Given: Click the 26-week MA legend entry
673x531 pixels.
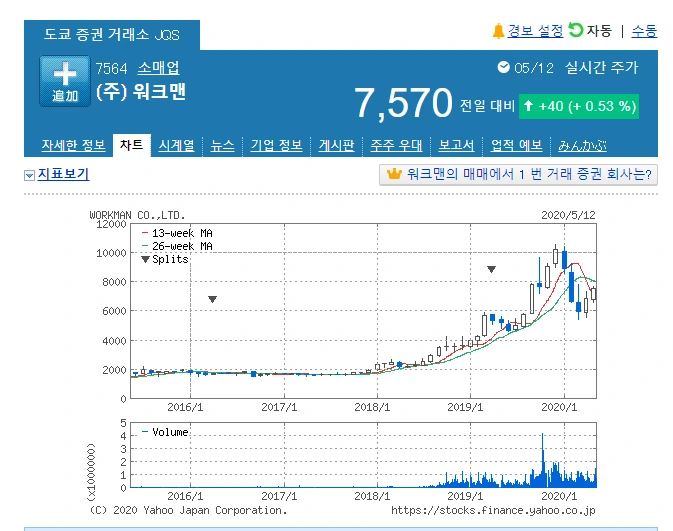Looking at the screenshot, I should (177, 246).
